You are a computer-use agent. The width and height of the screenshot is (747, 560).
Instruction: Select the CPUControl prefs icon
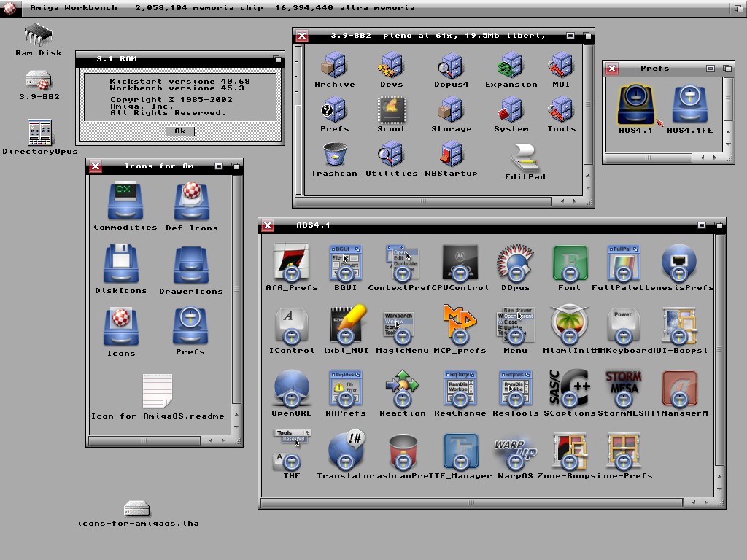[460, 263]
